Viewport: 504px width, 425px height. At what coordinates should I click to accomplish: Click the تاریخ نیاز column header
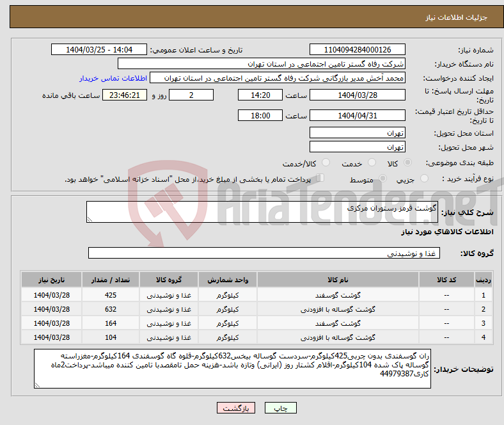click(x=51, y=280)
